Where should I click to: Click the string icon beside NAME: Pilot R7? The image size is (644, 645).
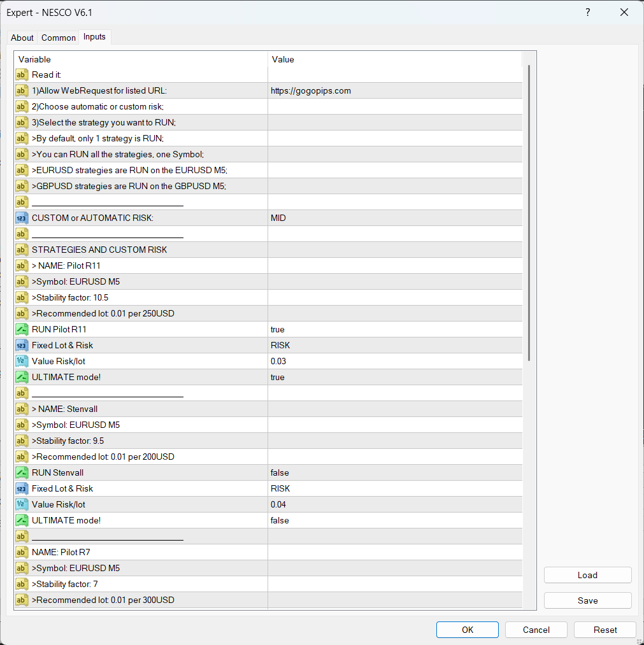(22, 552)
